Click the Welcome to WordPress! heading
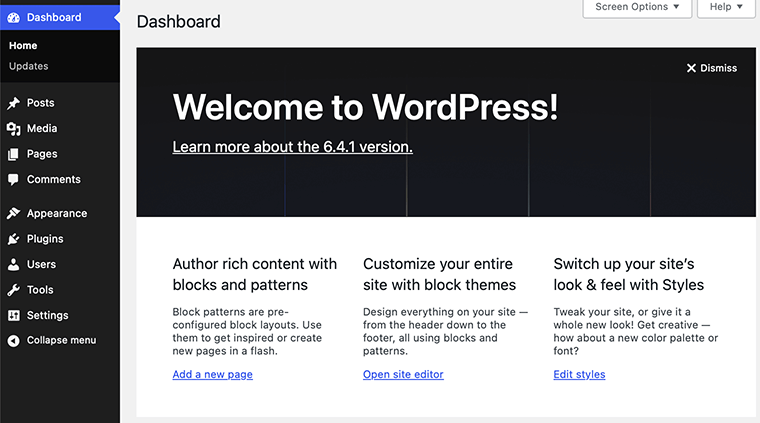760x423 pixels. pos(365,107)
